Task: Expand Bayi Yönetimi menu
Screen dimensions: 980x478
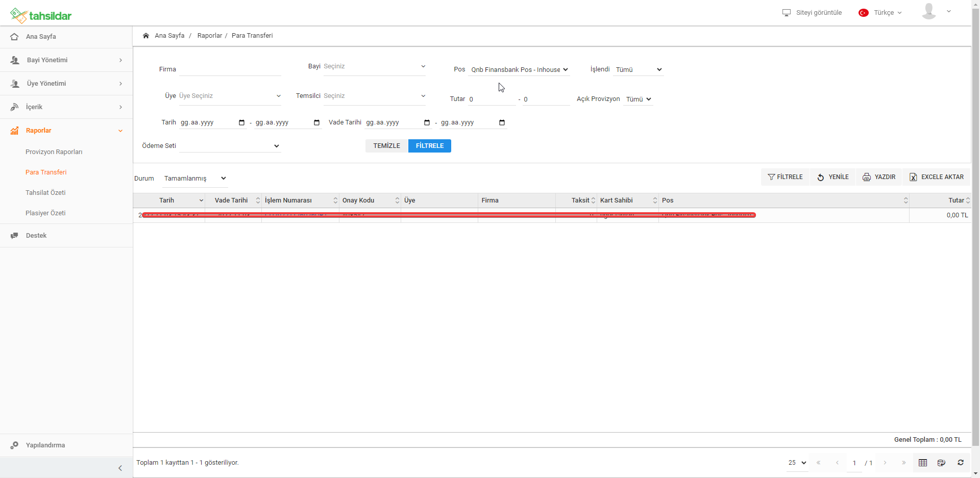Action: click(66, 60)
